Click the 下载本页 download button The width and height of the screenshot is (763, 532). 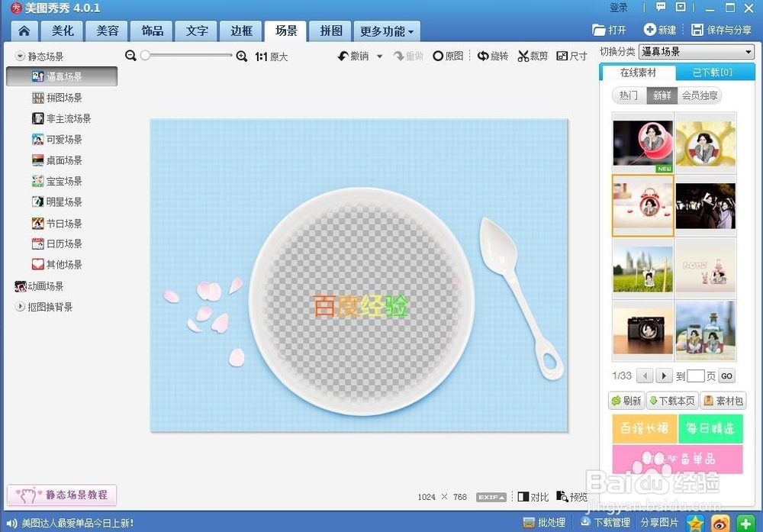tap(672, 401)
